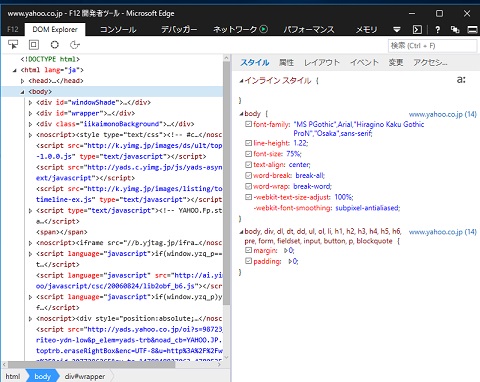Select the スタイル pane tab
Image resolution: width=480 pixels, height=382 pixels.
tap(255, 62)
